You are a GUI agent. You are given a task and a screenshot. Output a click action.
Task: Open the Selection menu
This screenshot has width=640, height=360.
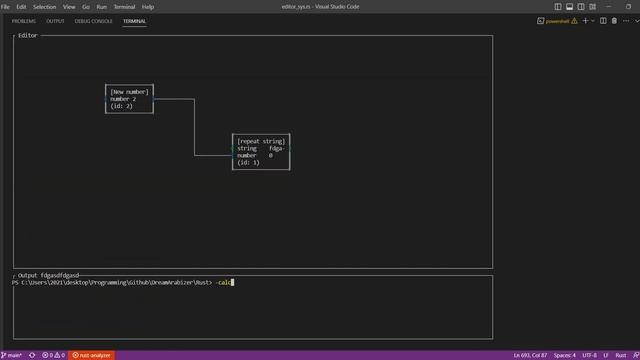point(44,7)
